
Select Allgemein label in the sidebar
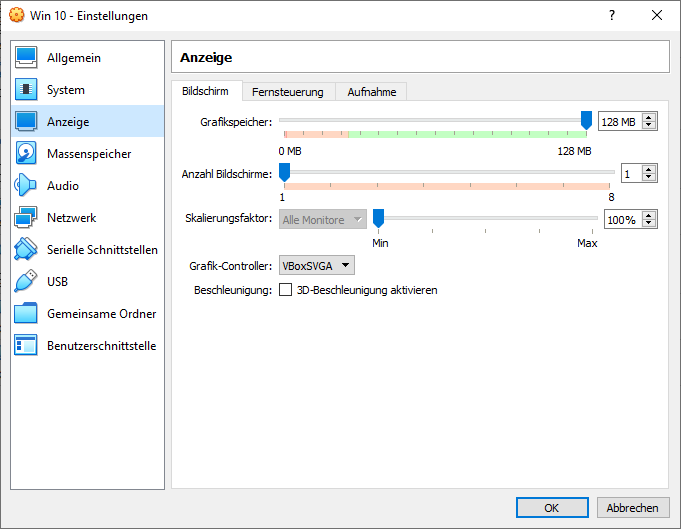tap(74, 58)
